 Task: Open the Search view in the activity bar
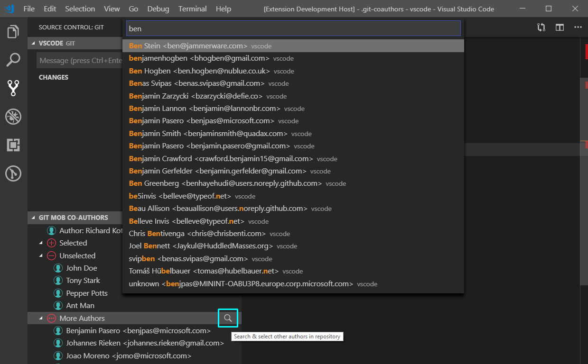pos(13,60)
